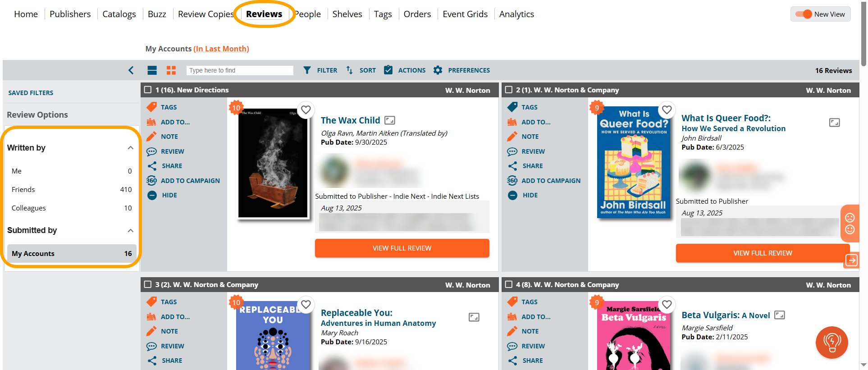This screenshot has width=868, height=370.
Task: Collapse the Written by section
Action: coord(130,148)
